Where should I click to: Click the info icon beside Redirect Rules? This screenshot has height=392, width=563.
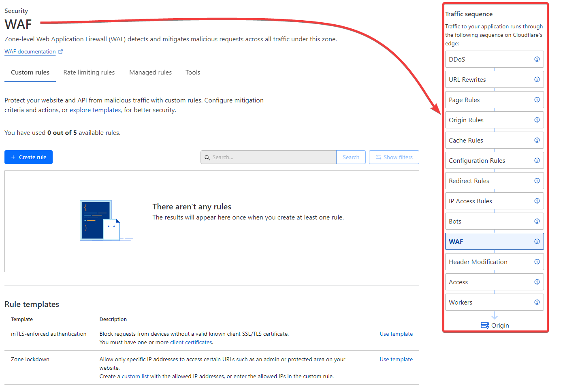[537, 181]
